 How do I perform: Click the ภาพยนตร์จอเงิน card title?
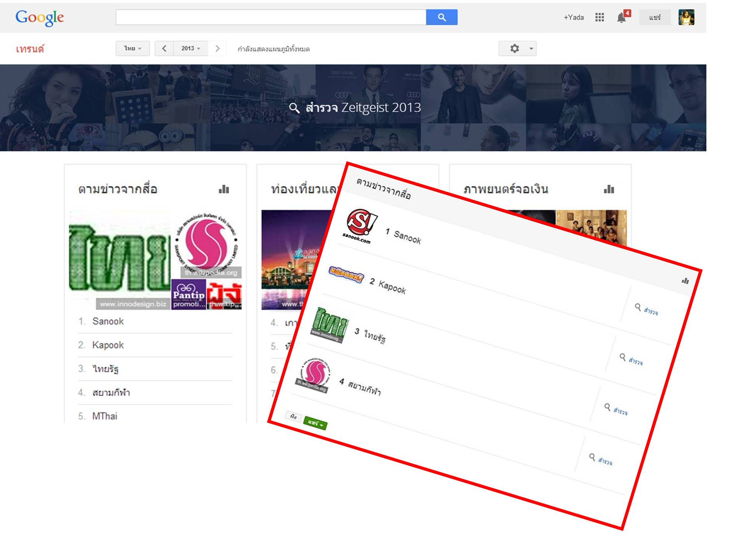[506, 189]
